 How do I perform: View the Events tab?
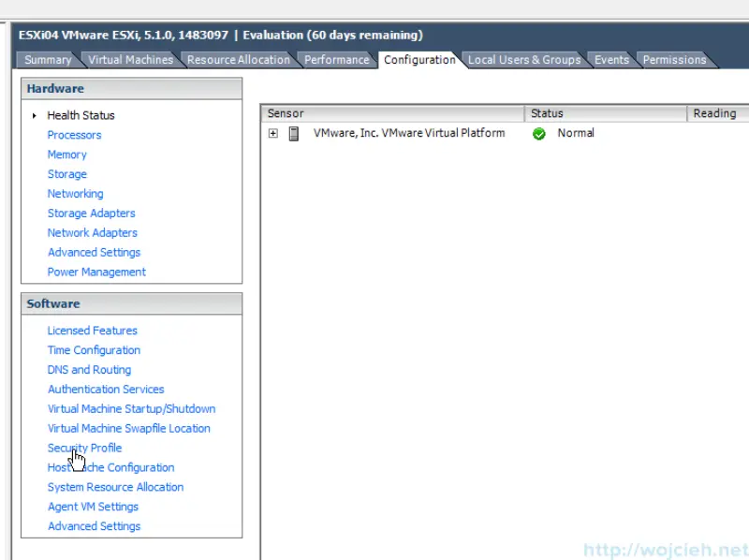coord(610,59)
